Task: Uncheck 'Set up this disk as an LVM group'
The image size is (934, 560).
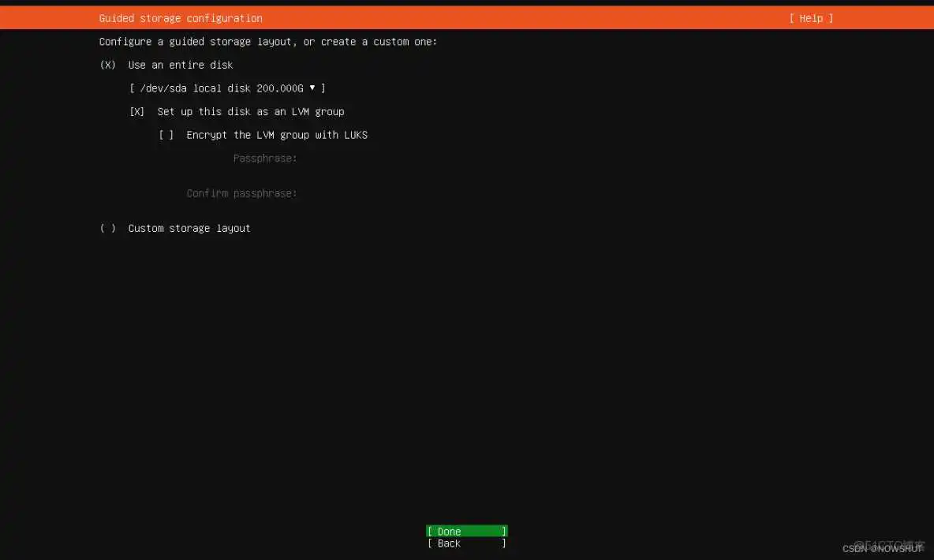Action: pos(137,112)
